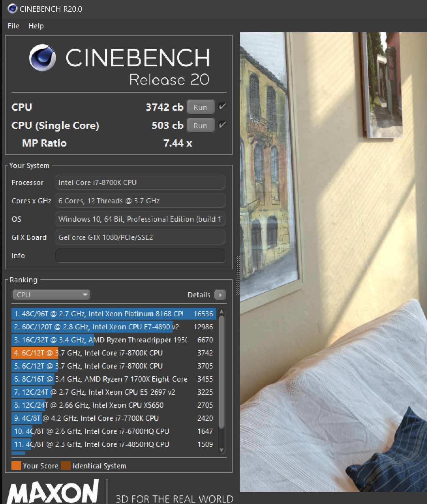Image resolution: width=427 pixels, height=504 pixels.
Task: Click the title bar Cinebench app icon
Action: click(12, 8)
